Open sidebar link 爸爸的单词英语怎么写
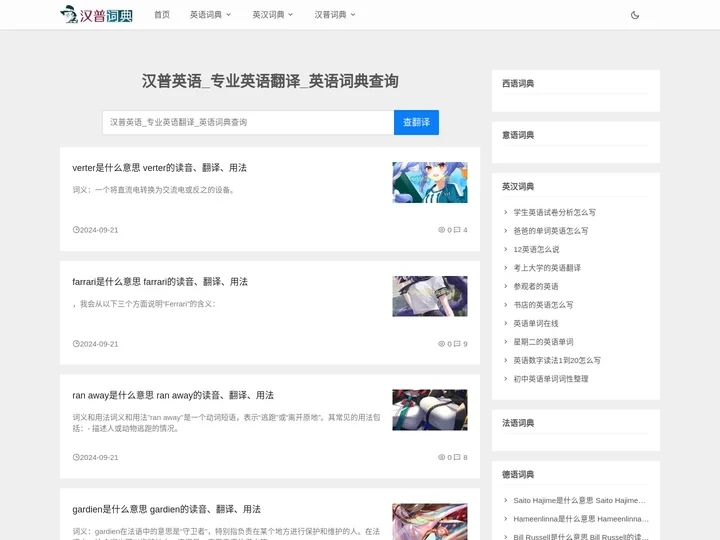Image resolution: width=720 pixels, height=540 pixels. (551, 231)
